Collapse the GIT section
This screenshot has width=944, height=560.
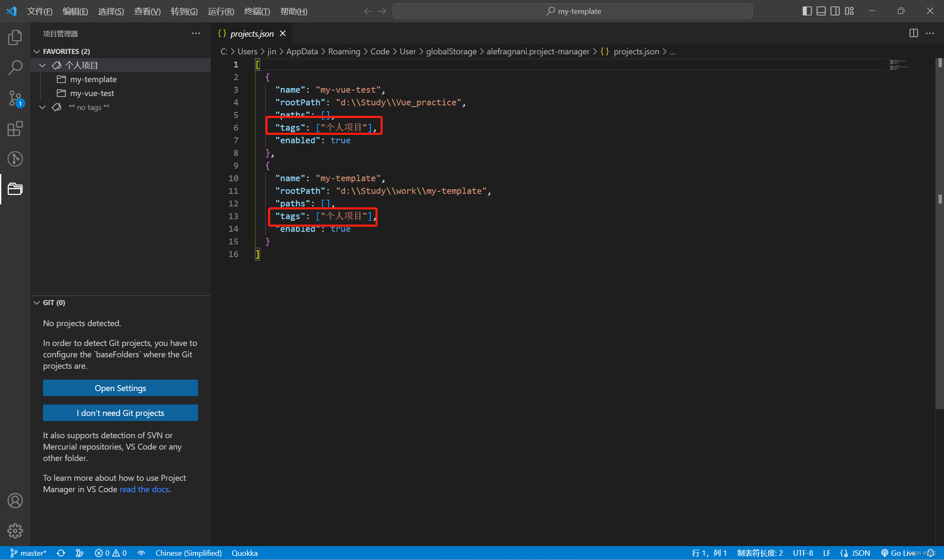(x=37, y=303)
